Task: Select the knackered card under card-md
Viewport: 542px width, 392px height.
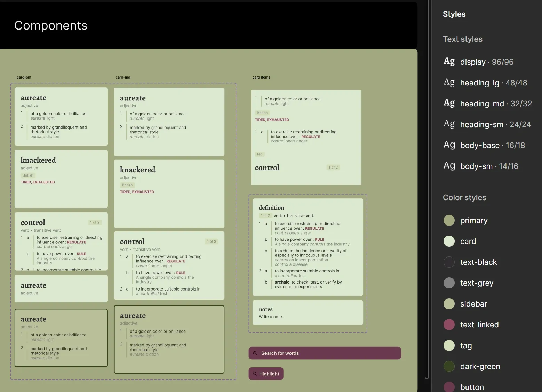Action: pyautogui.click(x=169, y=194)
